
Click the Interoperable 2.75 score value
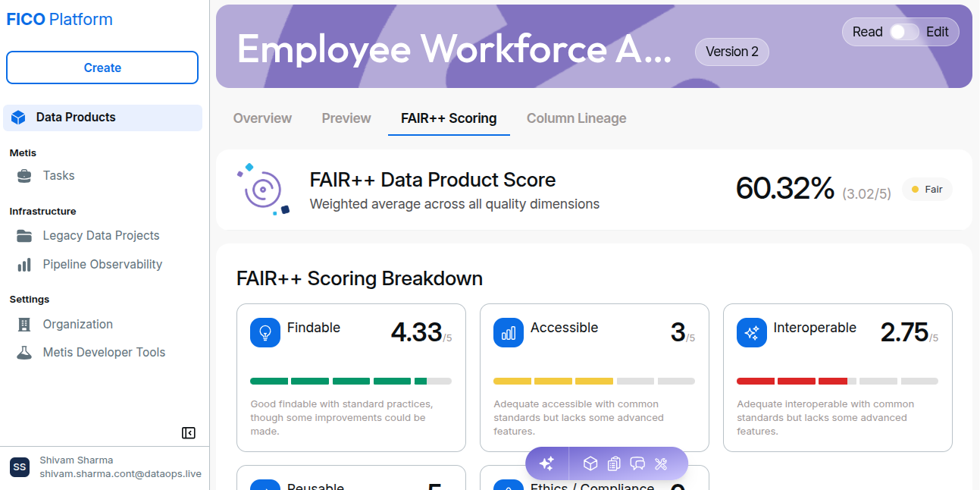point(904,332)
